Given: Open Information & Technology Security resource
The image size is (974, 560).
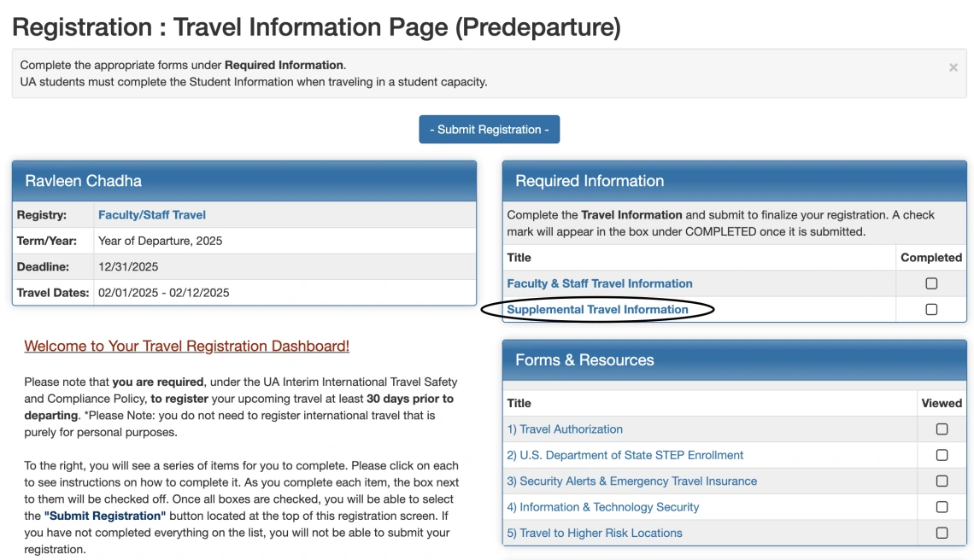Looking at the screenshot, I should coord(602,507).
